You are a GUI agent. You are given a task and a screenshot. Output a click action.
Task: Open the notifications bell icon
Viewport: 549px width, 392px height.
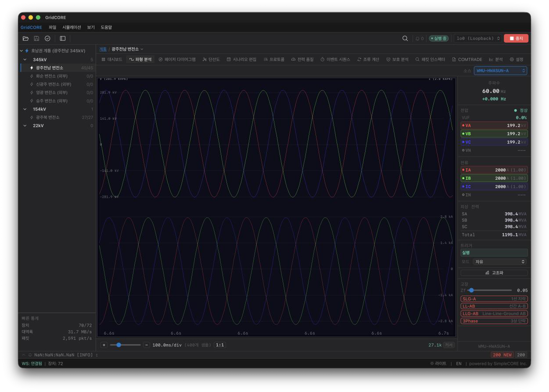pyautogui.click(x=417, y=39)
